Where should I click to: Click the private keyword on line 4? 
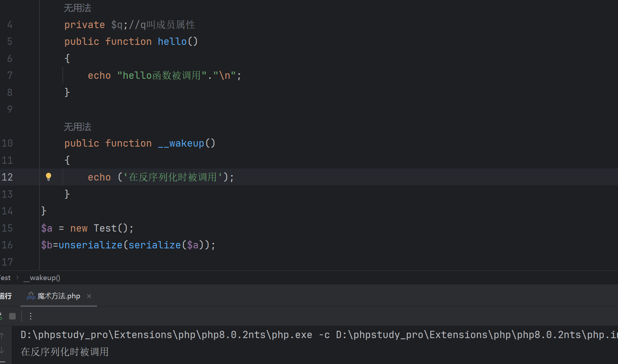[85, 25]
